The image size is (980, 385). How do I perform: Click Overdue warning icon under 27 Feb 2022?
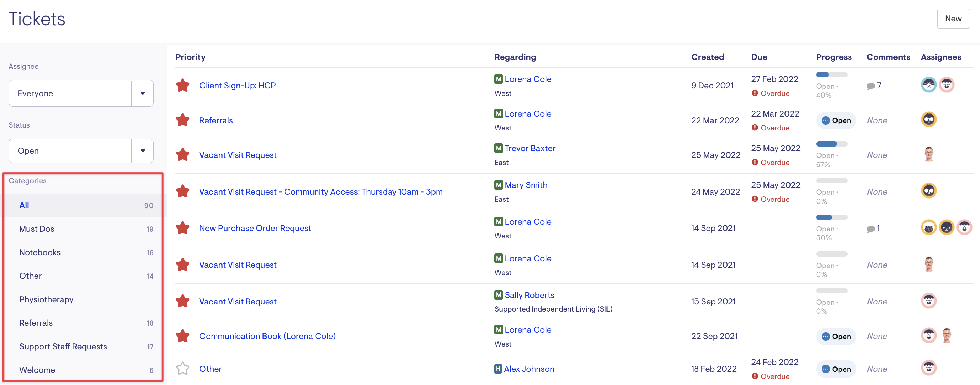pos(755,93)
